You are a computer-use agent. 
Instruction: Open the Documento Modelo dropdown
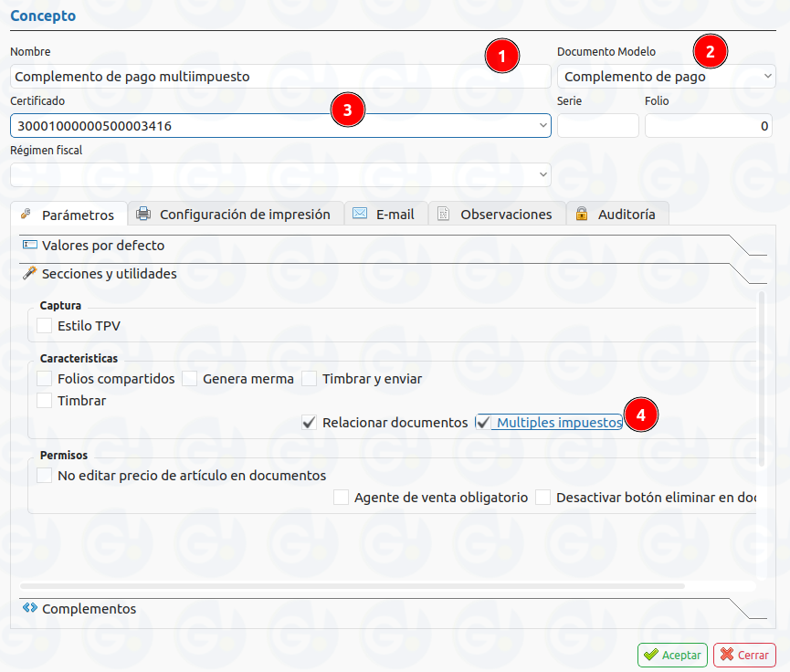[666, 77]
